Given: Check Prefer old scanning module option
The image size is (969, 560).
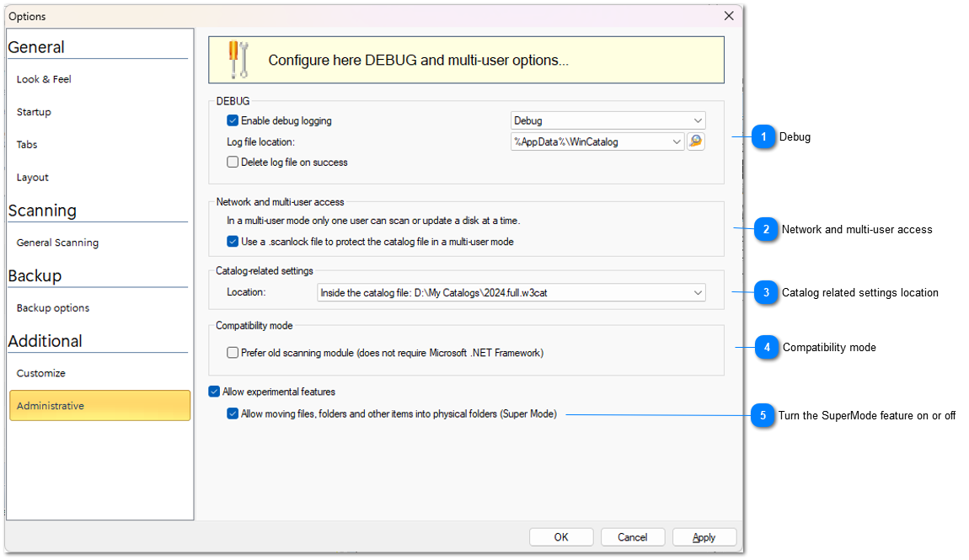Looking at the screenshot, I should pyautogui.click(x=233, y=353).
